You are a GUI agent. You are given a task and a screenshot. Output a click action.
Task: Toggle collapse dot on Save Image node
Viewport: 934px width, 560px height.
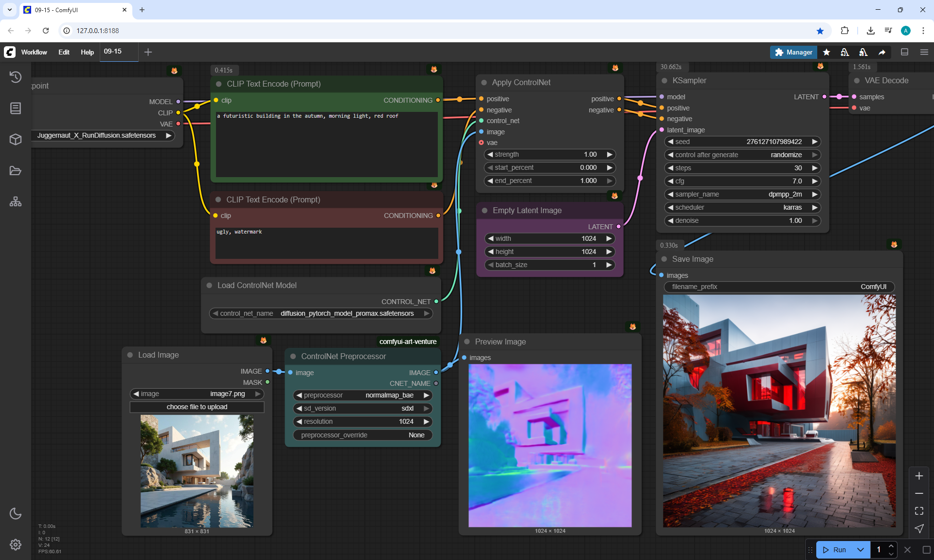pos(664,259)
